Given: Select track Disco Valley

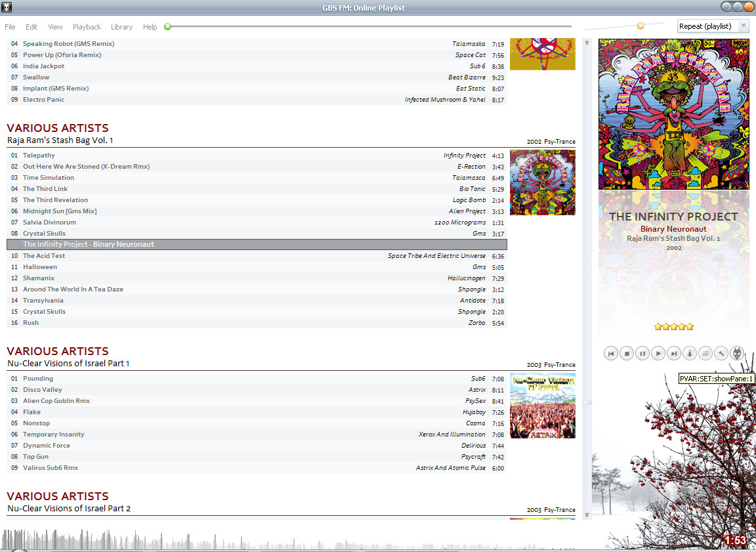Looking at the screenshot, I should coord(257,389).
